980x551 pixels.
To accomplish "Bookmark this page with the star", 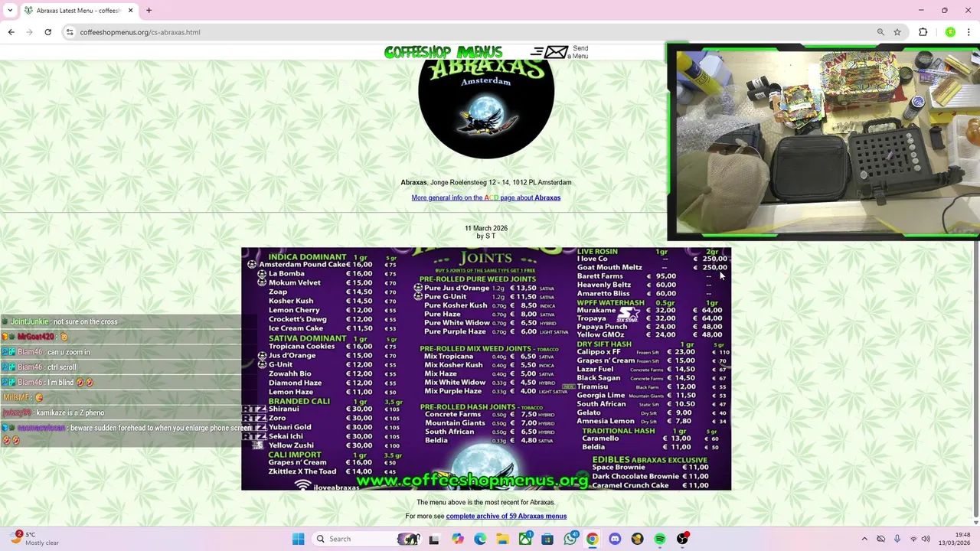I will 897,32.
